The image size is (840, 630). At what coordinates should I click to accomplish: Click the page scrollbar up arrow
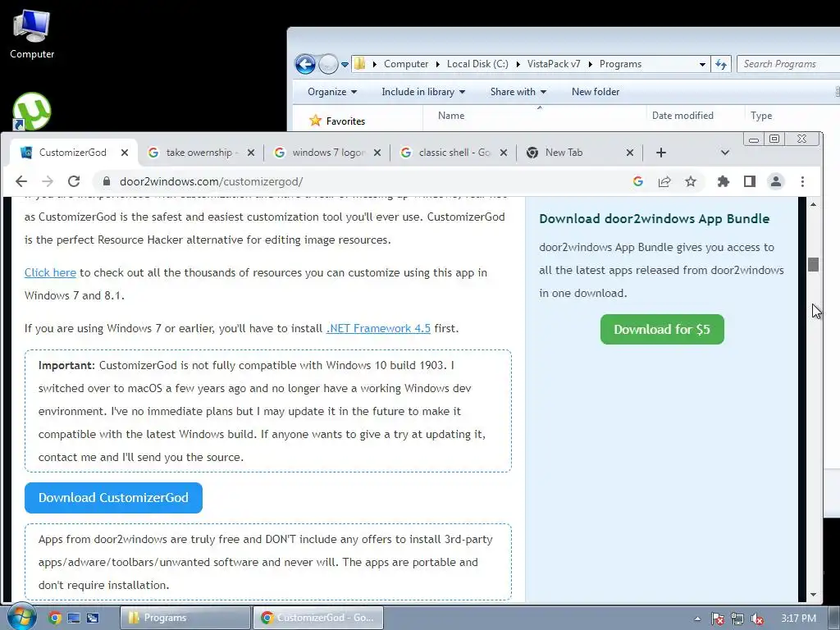pyautogui.click(x=813, y=204)
